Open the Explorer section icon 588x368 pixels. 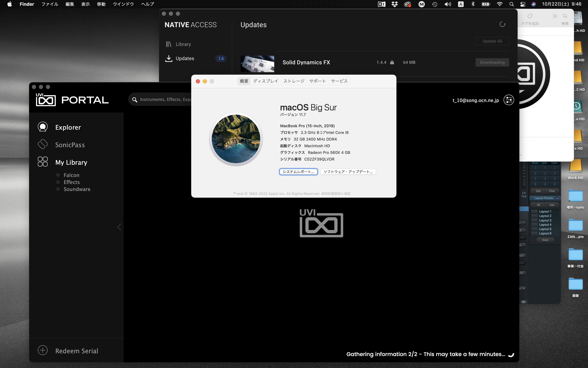[x=43, y=127]
